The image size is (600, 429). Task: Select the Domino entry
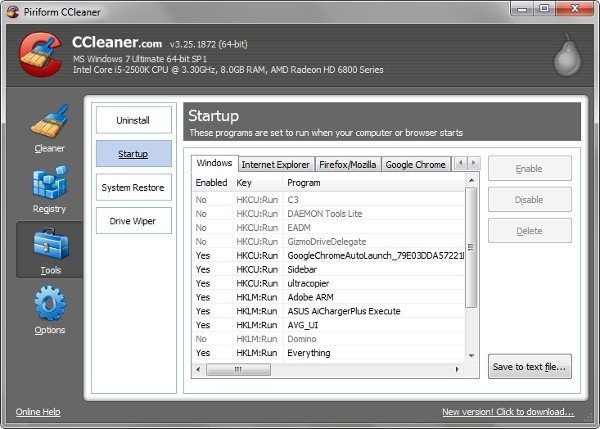coord(328,339)
